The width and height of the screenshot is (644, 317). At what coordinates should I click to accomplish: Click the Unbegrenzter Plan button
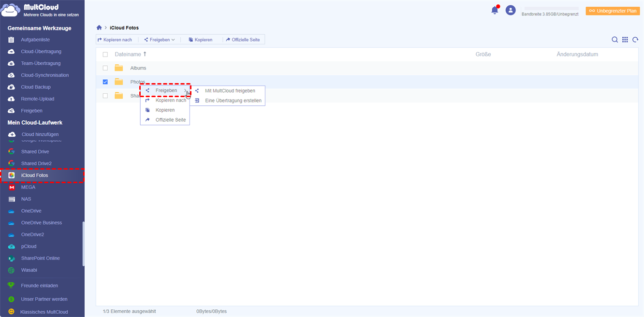tap(613, 11)
